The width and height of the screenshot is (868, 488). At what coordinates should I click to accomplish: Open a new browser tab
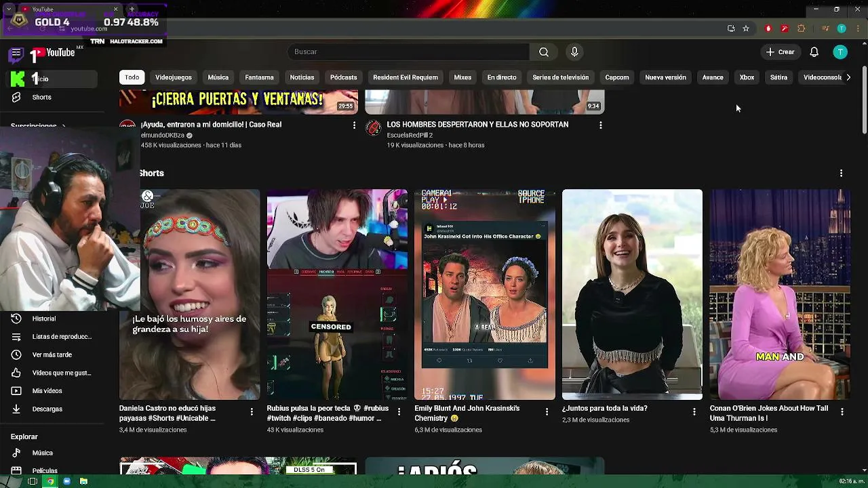(x=132, y=9)
